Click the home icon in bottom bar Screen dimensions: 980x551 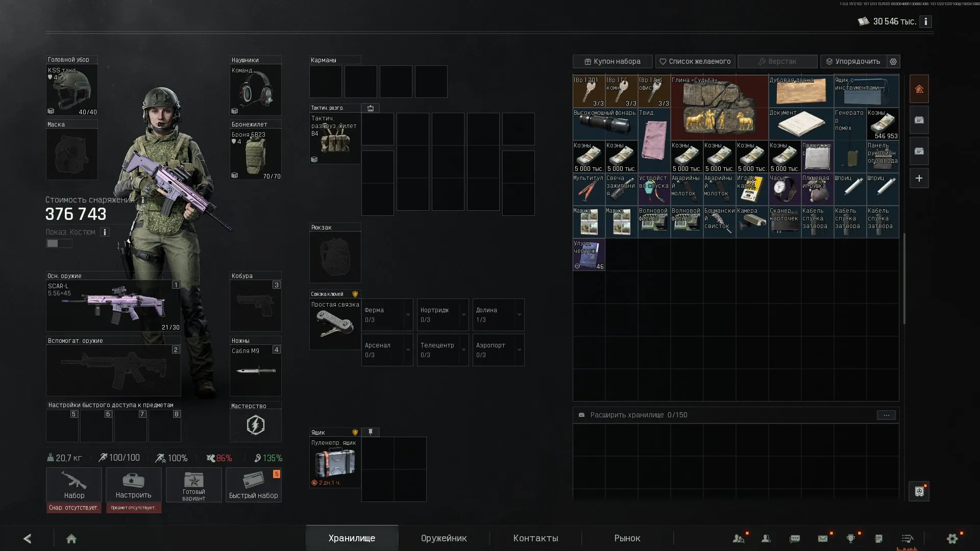pyautogui.click(x=71, y=538)
